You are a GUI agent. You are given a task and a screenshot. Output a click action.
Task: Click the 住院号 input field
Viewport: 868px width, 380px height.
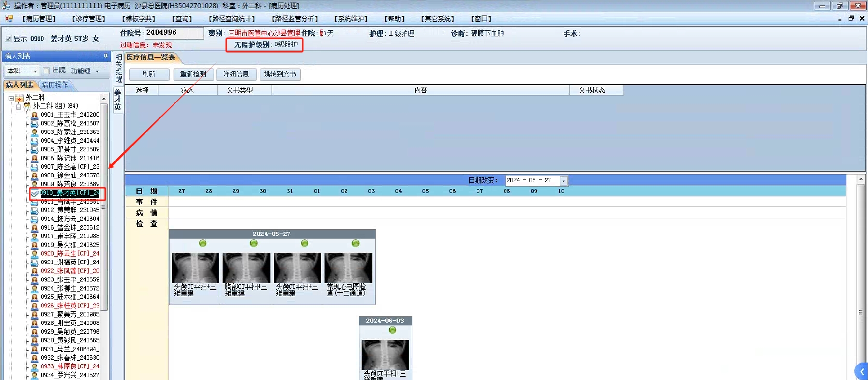point(174,33)
